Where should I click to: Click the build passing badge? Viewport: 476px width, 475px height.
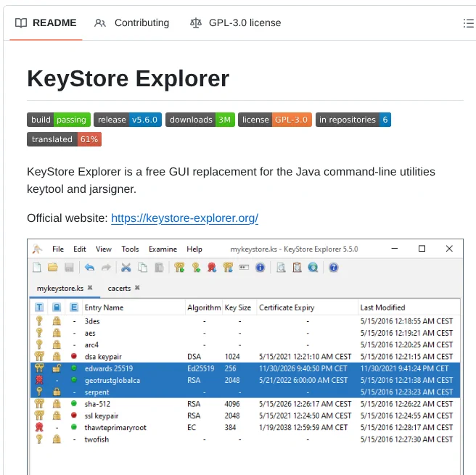tap(59, 120)
